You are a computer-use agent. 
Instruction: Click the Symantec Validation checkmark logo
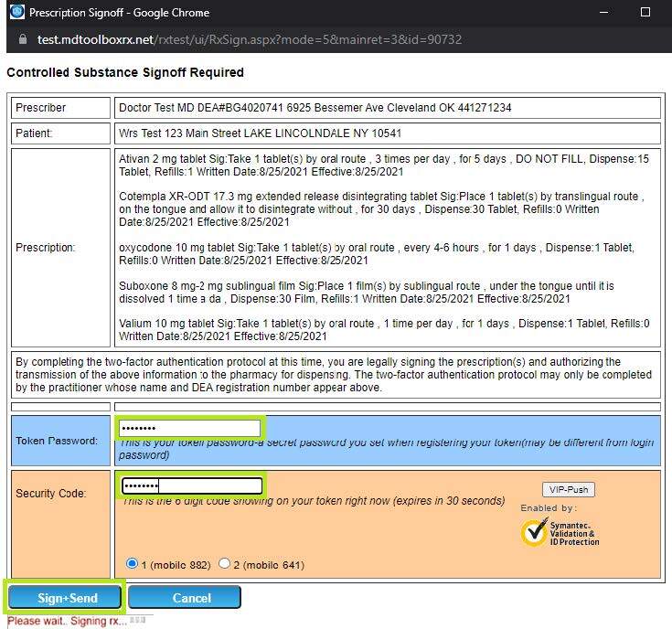pyautogui.click(x=535, y=533)
